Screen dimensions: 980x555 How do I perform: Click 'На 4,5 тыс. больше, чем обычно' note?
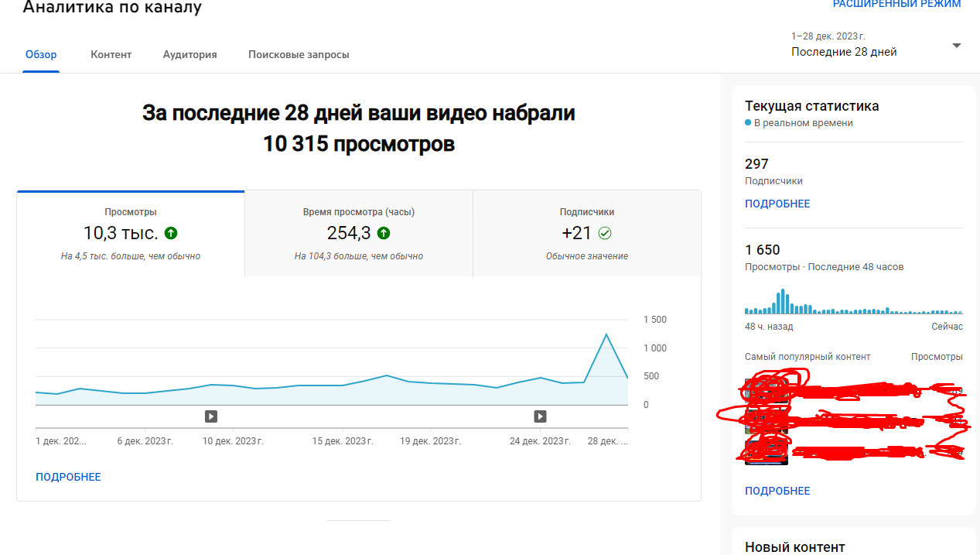(x=131, y=256)
